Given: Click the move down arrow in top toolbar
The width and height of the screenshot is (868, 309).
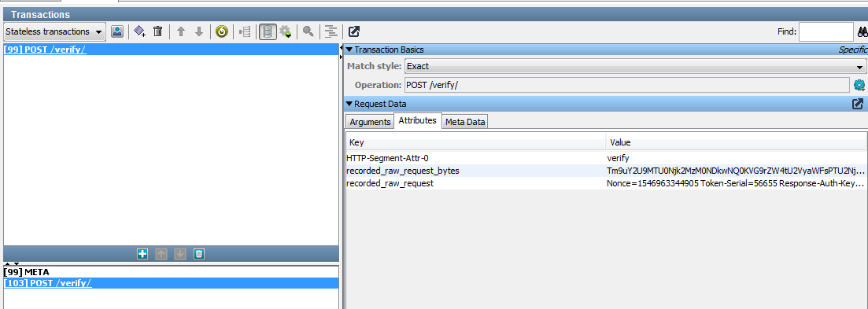Looking at the screenshot, I should tap(199, 31).
